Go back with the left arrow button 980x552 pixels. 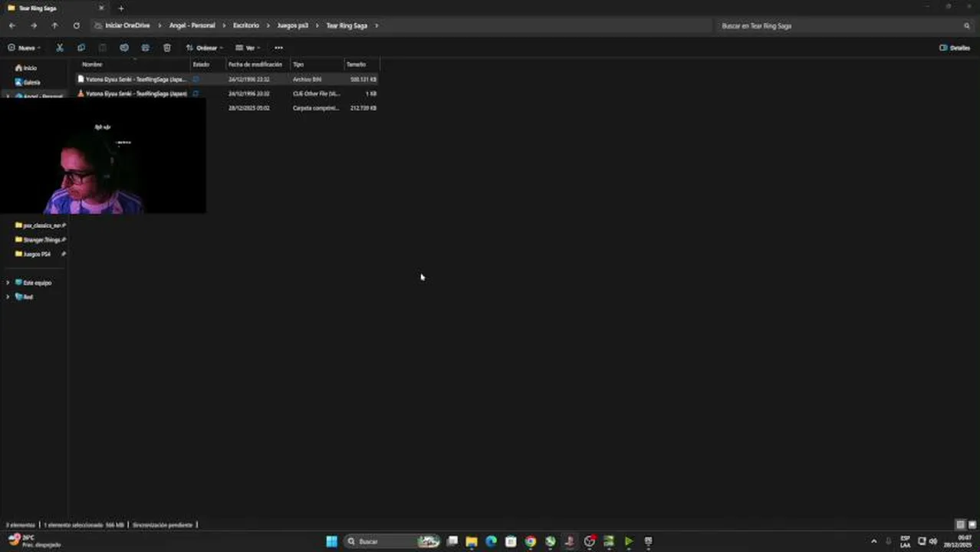12,25
